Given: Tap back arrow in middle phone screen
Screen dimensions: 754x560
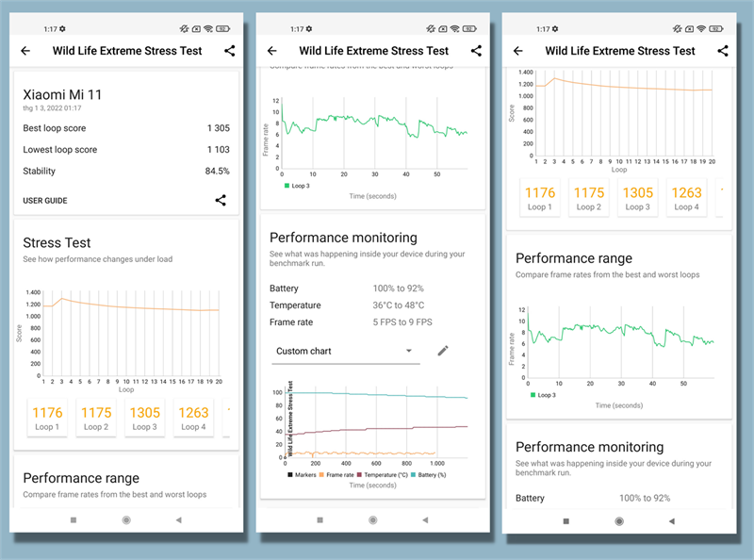Looking at the screenshot, I should tap(272, 51).
